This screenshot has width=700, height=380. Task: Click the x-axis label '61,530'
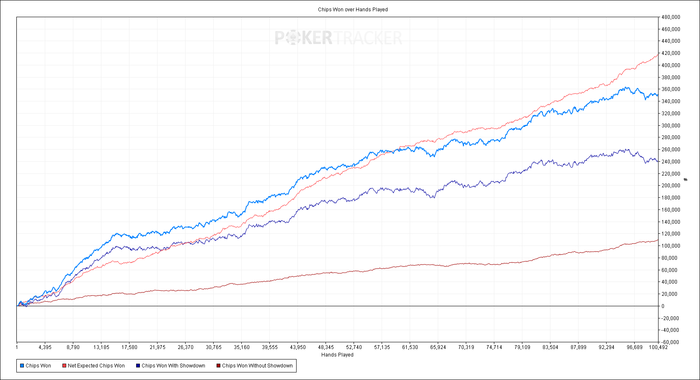tap(410, 347)
